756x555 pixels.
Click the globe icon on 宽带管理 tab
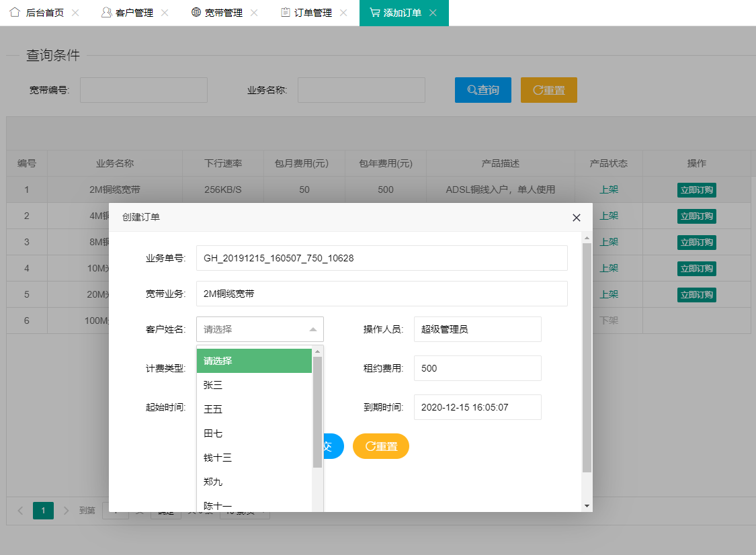(x=196, y=12)
